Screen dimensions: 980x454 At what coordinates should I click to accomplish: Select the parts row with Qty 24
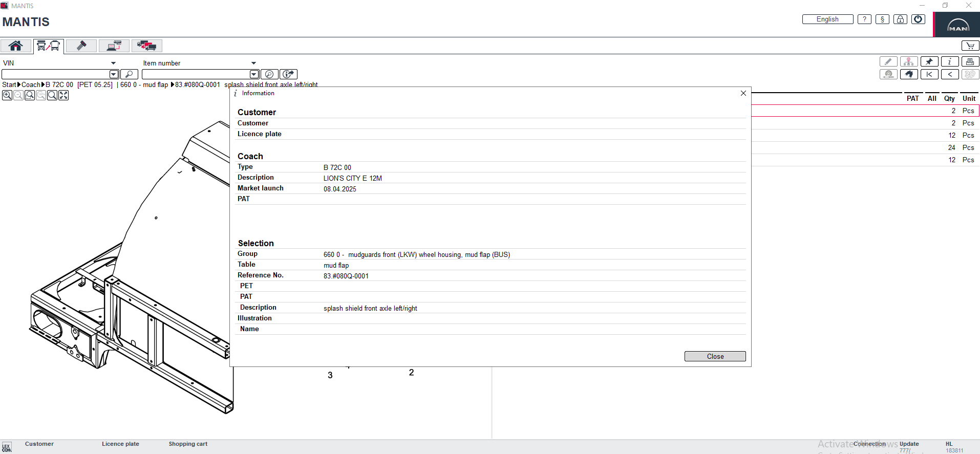tap(865, 147)
